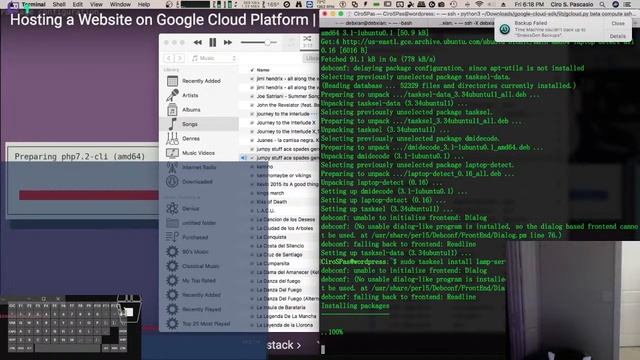Go forward in iTunes navigation
Image resolution: width=640 pixels, height=360 pixels.
179,58
